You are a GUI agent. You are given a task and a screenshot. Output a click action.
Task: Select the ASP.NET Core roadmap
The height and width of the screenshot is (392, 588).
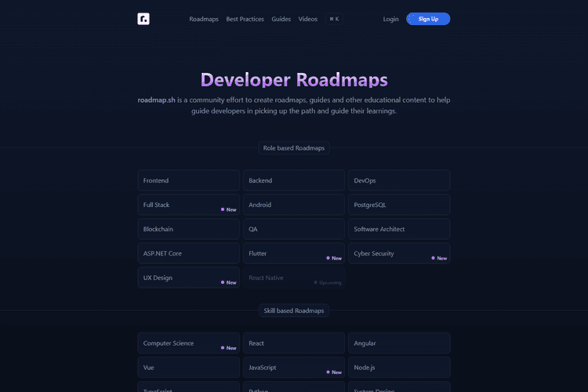(189, 253)
